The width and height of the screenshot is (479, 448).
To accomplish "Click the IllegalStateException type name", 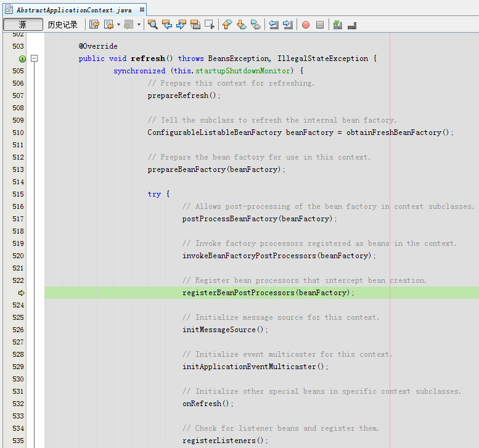I will (x=322, y=59).
